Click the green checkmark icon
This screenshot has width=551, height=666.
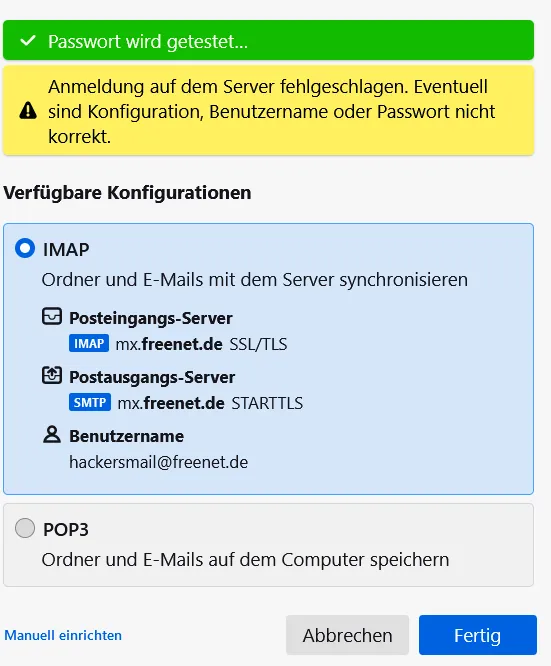click(28, 41)
